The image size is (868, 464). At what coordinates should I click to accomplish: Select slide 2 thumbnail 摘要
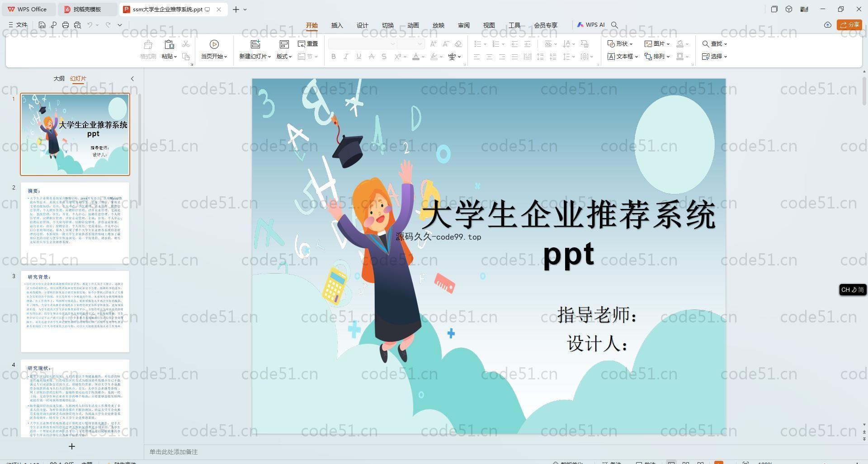click(75, 223)
